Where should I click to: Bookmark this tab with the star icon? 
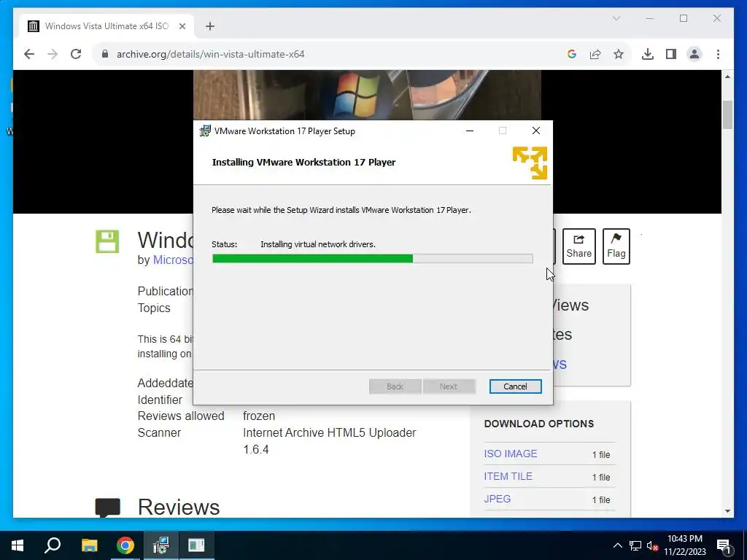pyautogui.click(x=619, y=54)
